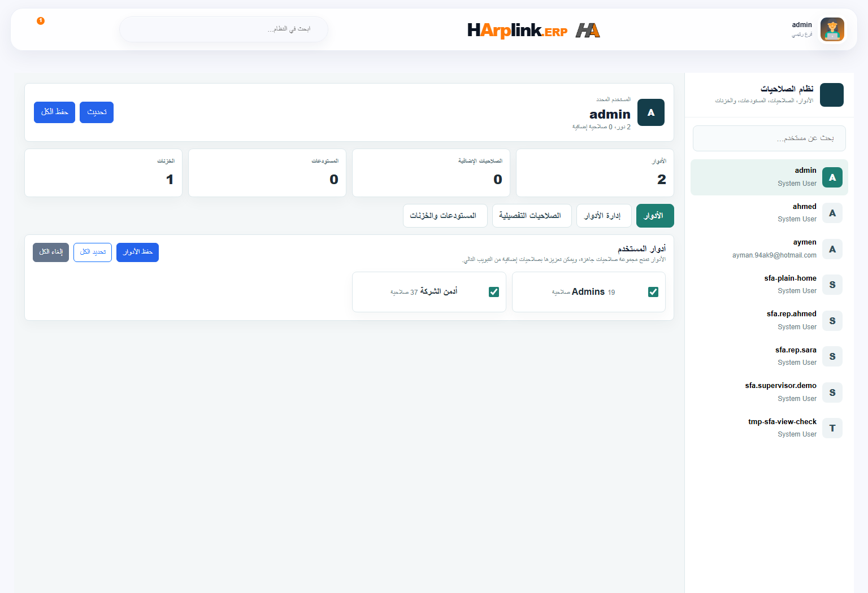Click the dark A avatar of selected user
Viewport: 868px width, 593px height.
651,112
